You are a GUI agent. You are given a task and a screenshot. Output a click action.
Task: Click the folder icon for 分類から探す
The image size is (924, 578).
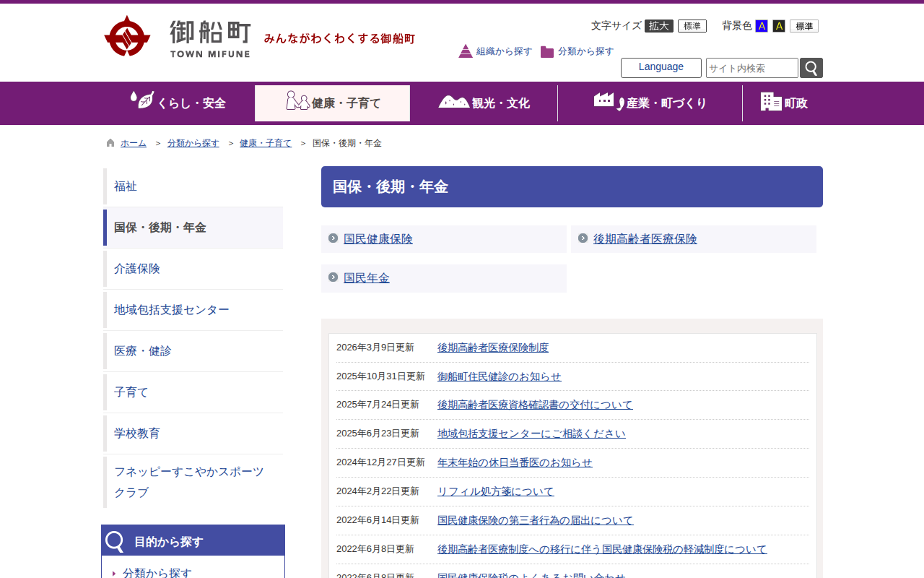tap(547, 52)
